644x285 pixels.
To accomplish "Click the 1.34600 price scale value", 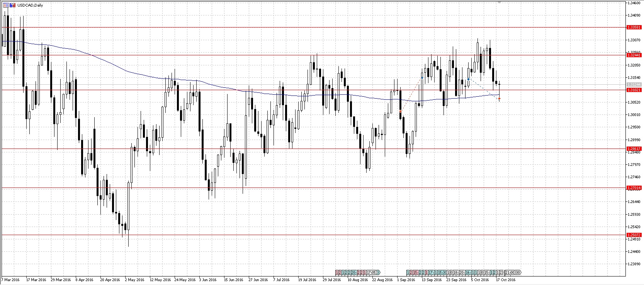I will pos(634,3).
